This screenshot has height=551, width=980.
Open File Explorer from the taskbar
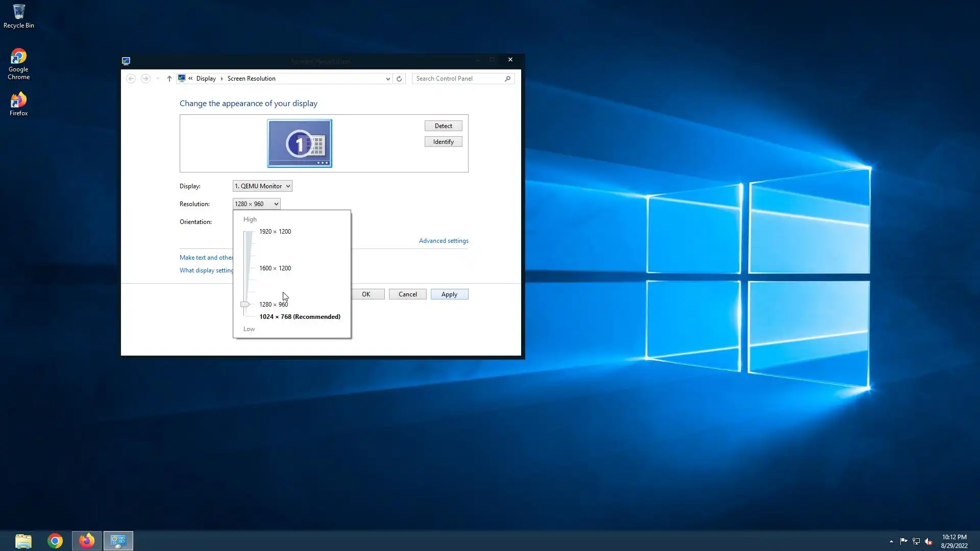[x=23, y=541]
